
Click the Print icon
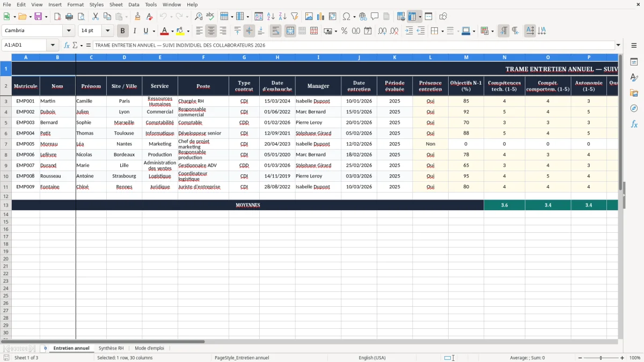click(69, 17)
